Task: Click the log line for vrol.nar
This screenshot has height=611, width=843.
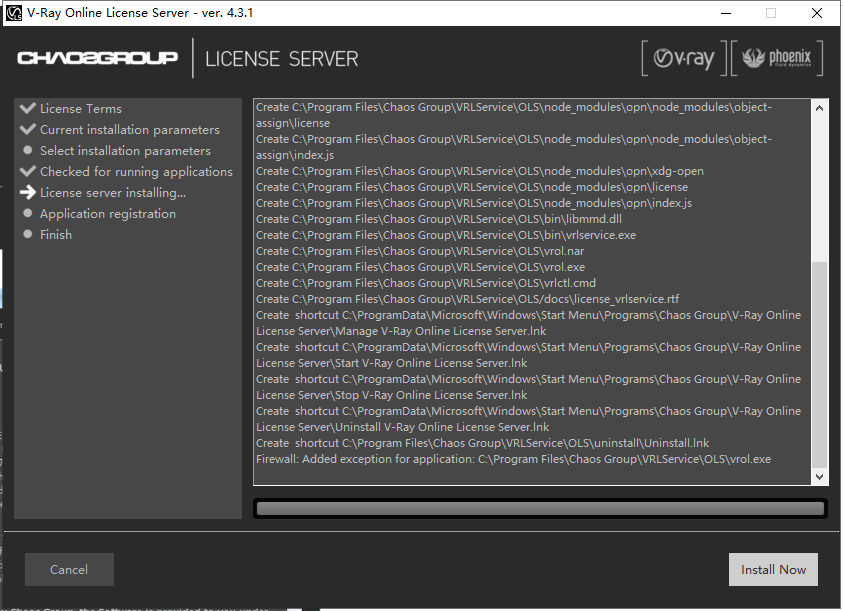Action: 420,251
